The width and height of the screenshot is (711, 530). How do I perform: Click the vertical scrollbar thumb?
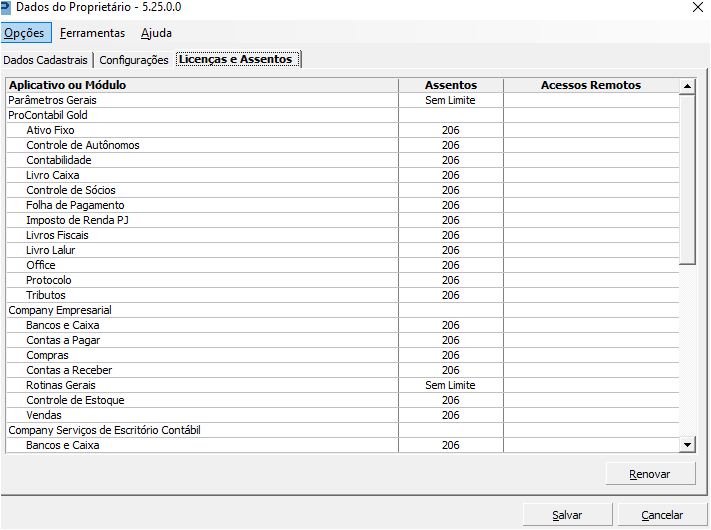click(x=687, y=179)
